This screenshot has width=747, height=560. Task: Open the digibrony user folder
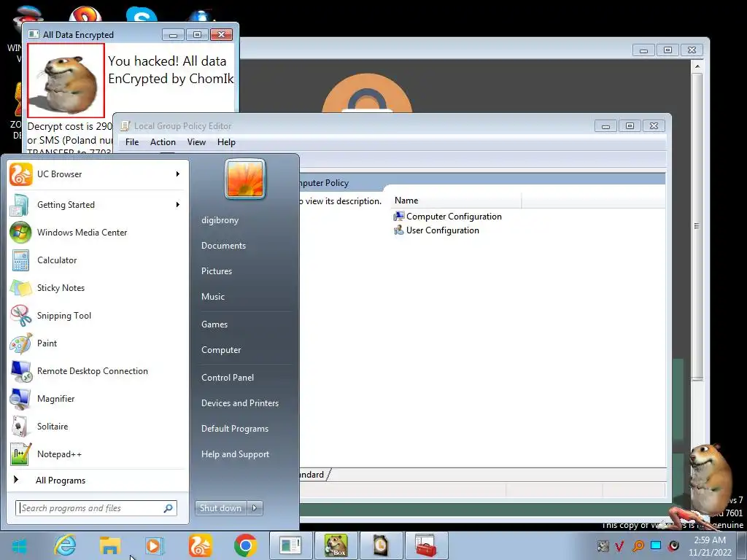coord(220,220)
